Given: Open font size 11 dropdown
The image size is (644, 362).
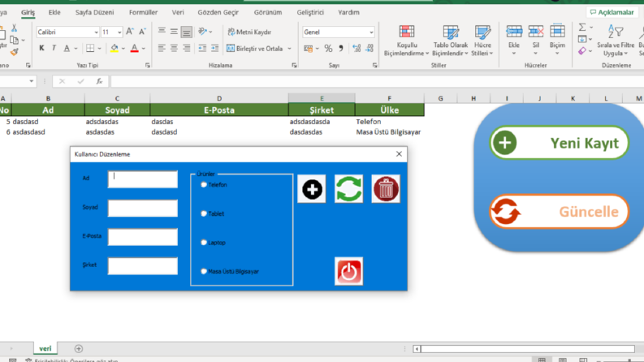Looking at the screenshot, I should click(119, 32).
